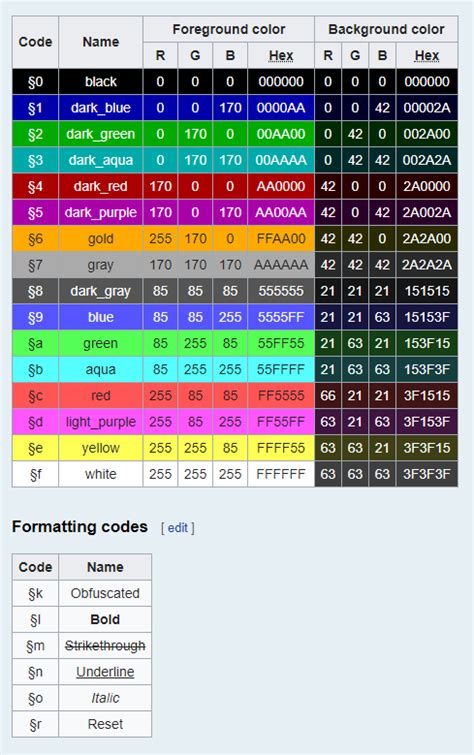Click background hex 3F153F
Screen dimensions: 474x755
(427, 422)
